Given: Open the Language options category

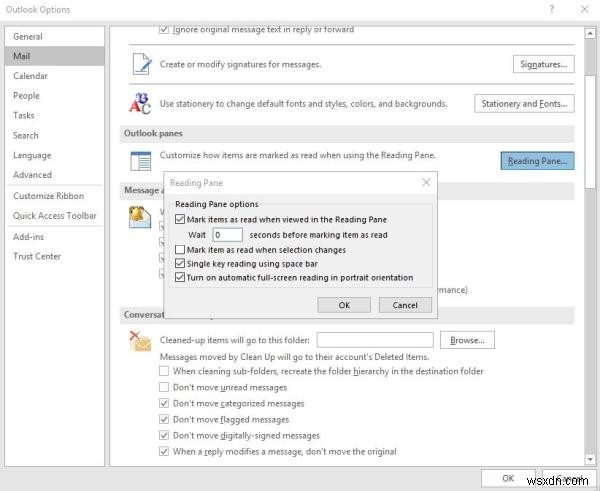Looking at the screenshot, I should [x=54, y=155].
